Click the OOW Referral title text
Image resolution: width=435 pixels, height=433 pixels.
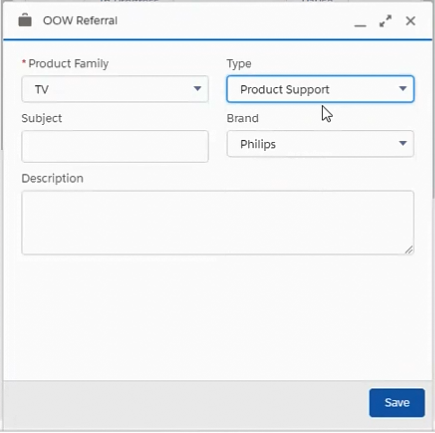click(80, 21)
